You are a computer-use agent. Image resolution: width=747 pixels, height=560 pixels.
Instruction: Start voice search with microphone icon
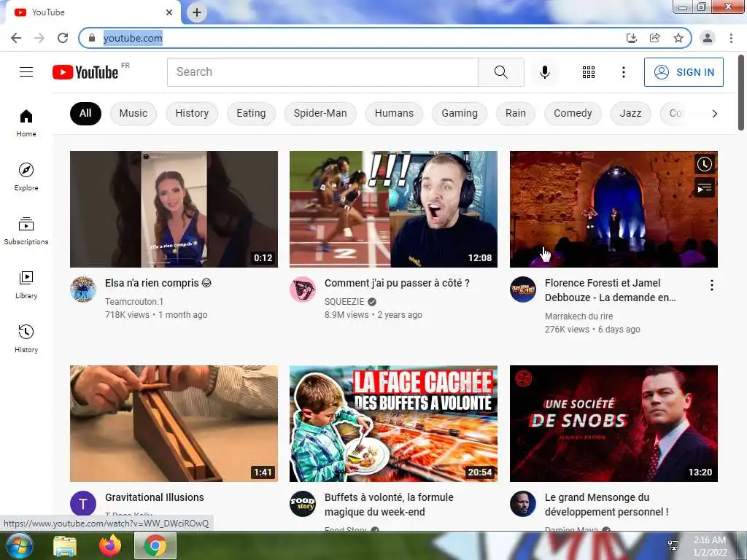pos(544,72)
